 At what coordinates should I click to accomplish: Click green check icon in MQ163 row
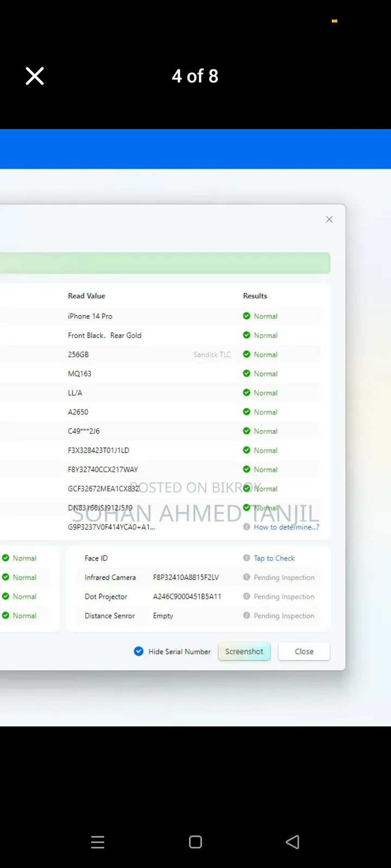(x=247, y=373)
